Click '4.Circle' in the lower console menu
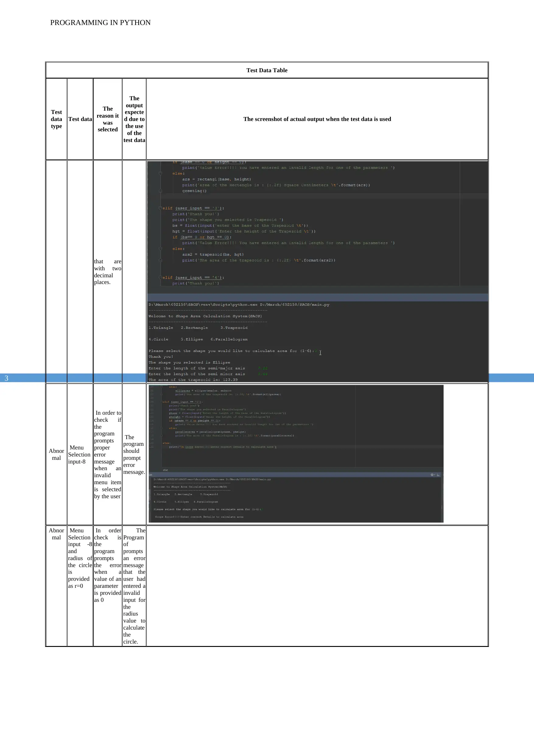Screen dimensions: 534x756 160,502
